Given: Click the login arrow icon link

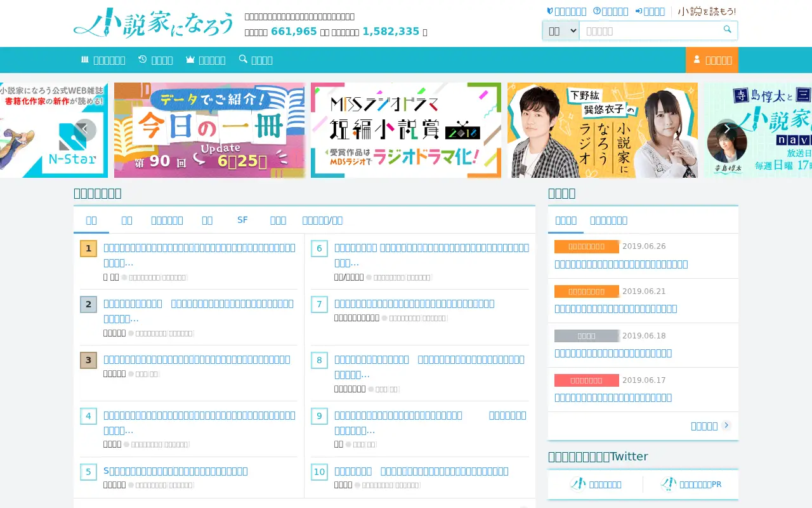Looking at the screenshot, I should [650, 11].
